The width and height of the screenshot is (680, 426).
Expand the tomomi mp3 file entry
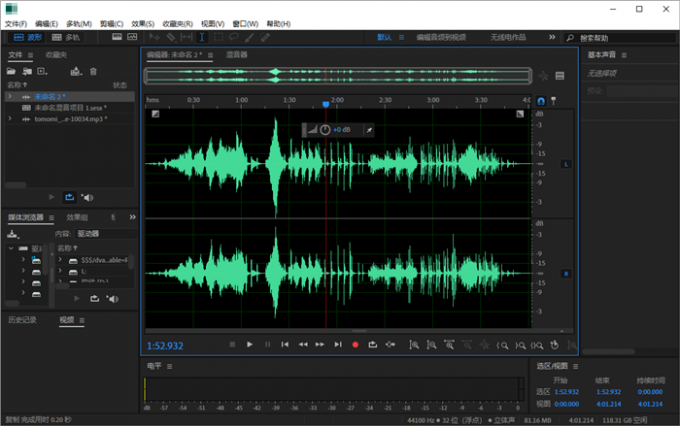tap(10, 118)
